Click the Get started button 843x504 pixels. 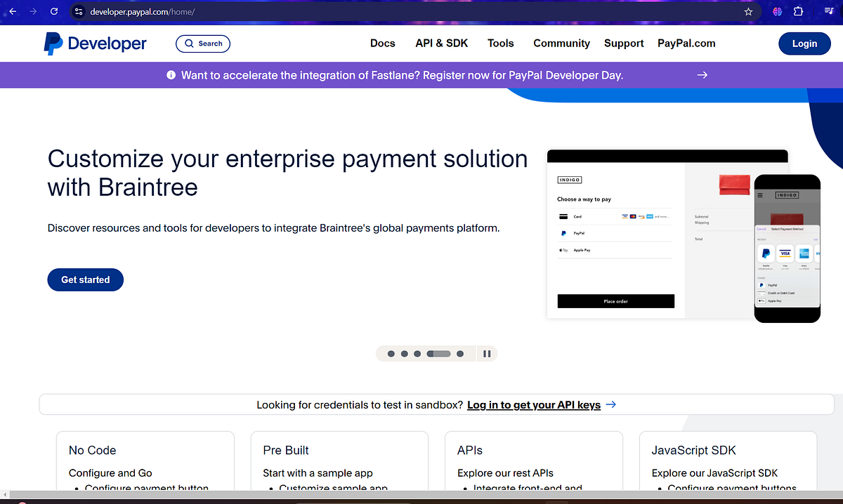[85, 279]
